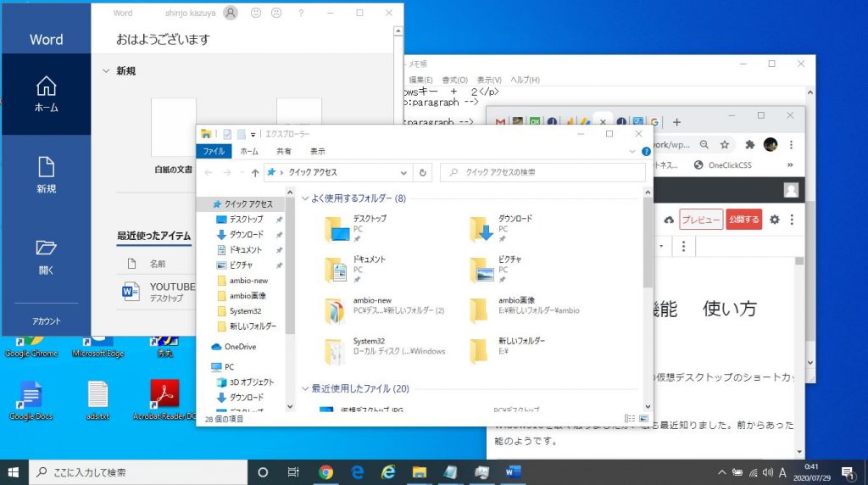The width and height of the screenshot is (868, 485).
Task: Send a frown feedback in Word
Action: click(x=276, y=13)
